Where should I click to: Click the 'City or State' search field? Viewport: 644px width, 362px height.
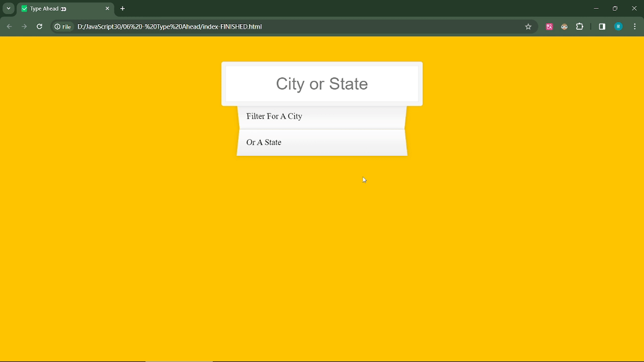pyautogui.click(x=321, y=83)
